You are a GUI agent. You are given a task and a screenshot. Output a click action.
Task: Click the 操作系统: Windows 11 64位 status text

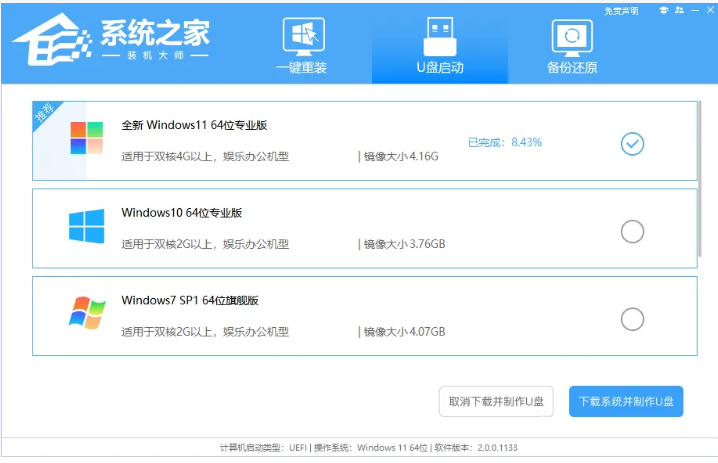(371, 448)
